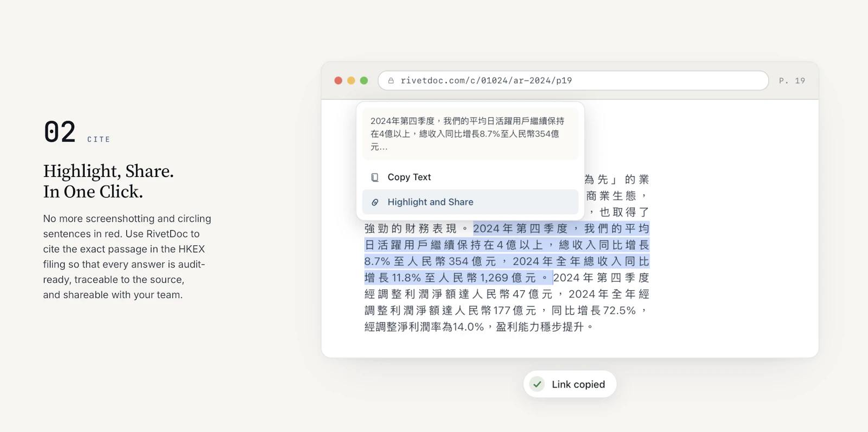Click the quoted text preview in the popup
The height and width of the screenshot is (432, 868).
[x=470, y=134]
